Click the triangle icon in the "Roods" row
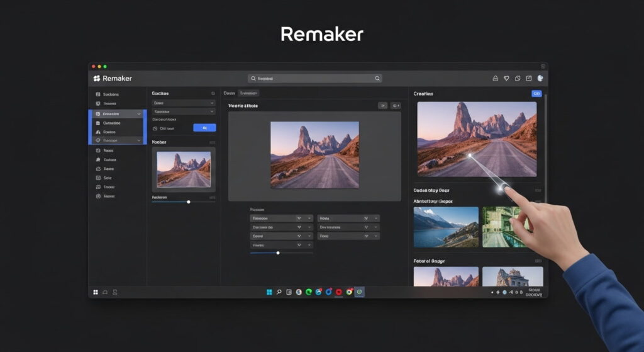Viewport: 644px width, 352px height. pyautogui.click(x=366, y=219)
